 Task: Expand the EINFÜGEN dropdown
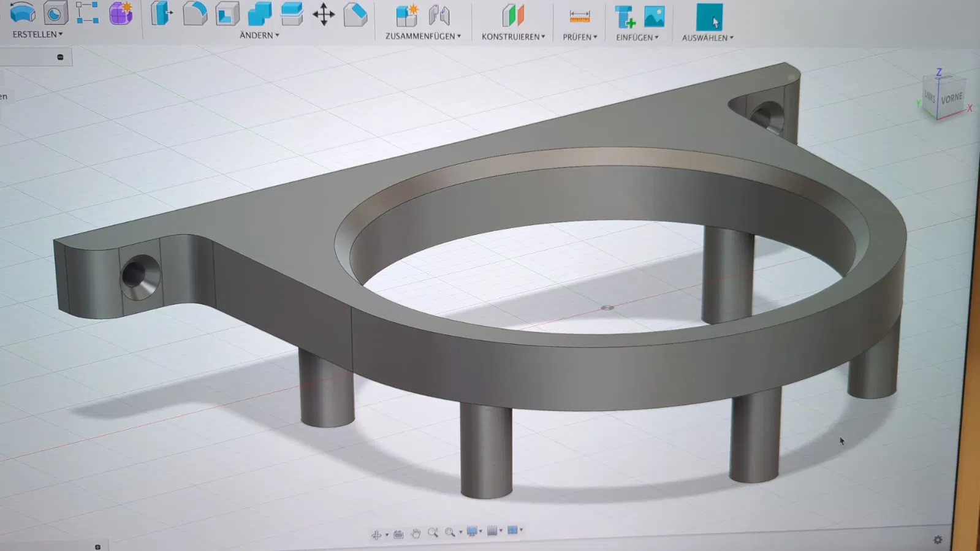point(637,37)
